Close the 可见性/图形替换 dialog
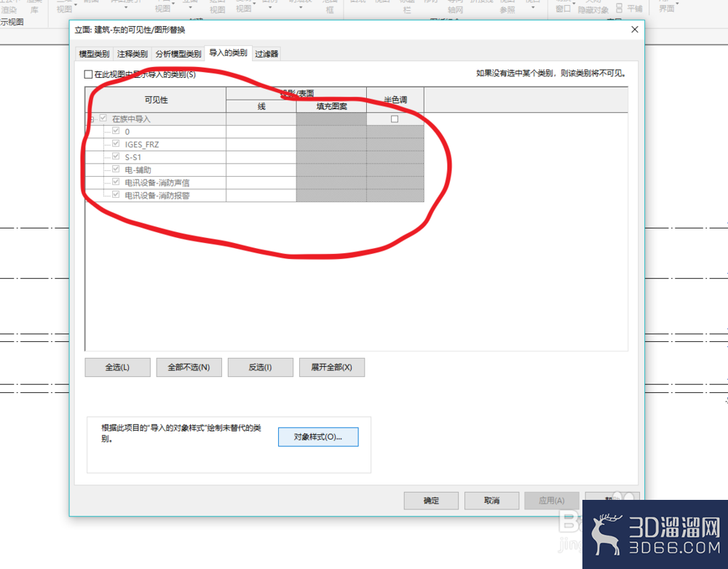The image size is (728, 569). coord(634,30)
